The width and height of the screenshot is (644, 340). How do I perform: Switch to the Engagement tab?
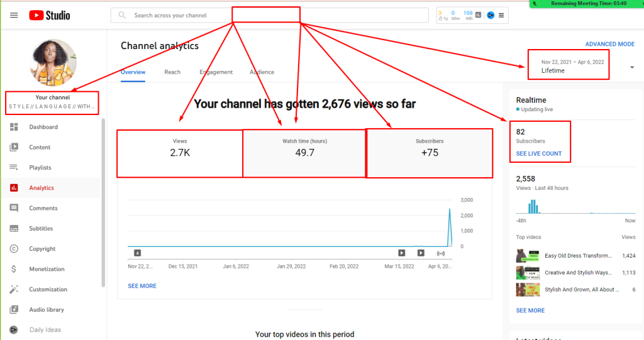coord(216,72)
